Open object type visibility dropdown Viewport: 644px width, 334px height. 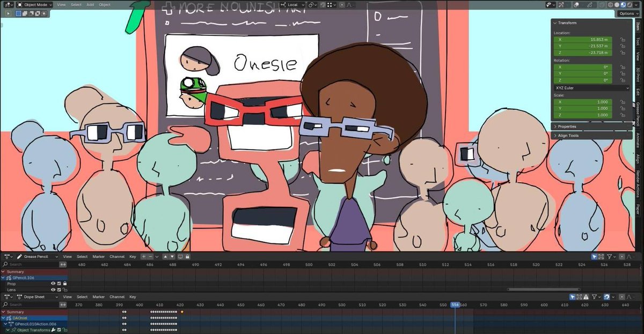tap(551, 4)
